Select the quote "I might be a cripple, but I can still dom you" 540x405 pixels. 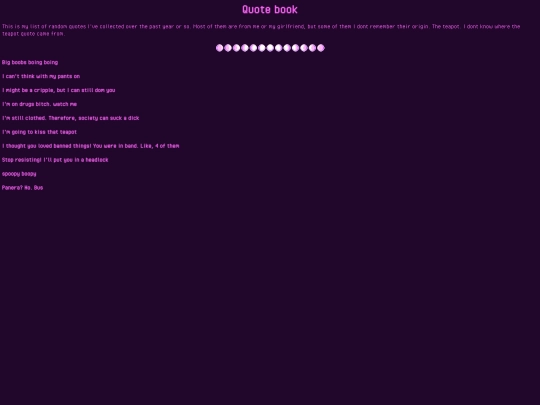pyautogui.click(x=59, y=90)
